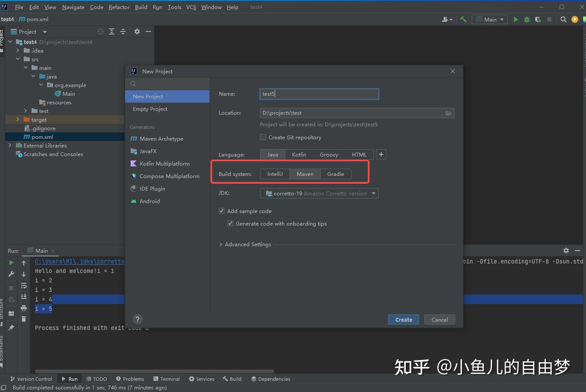Screen dimensions: 586x392
Task: Click the user account icon in toolbar
Action: click(447, 19)
